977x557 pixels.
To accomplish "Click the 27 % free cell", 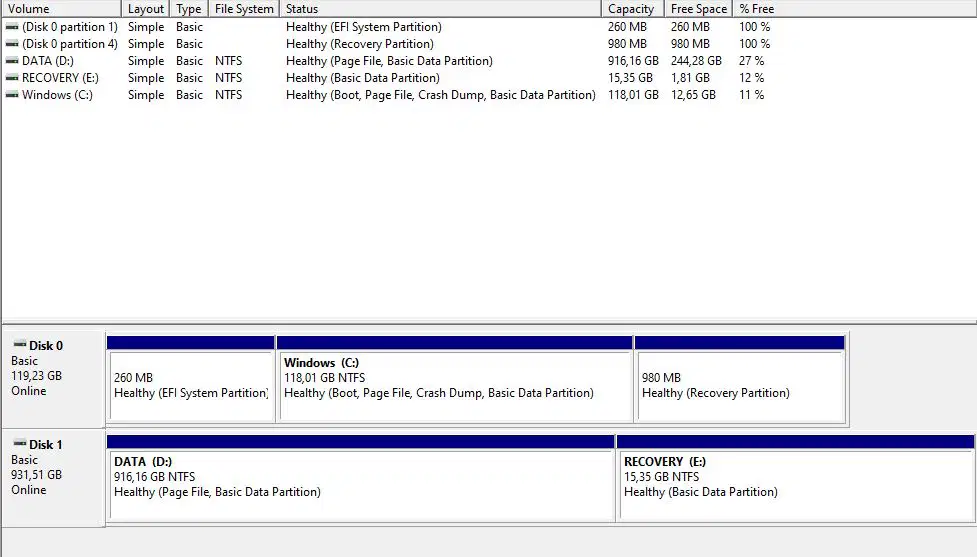I will [751, 60].
